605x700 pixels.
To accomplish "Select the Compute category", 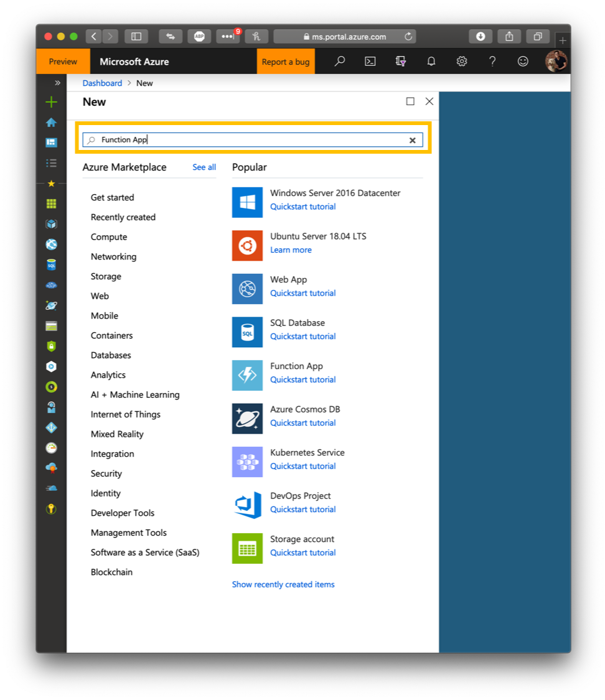I will (109, 237).
